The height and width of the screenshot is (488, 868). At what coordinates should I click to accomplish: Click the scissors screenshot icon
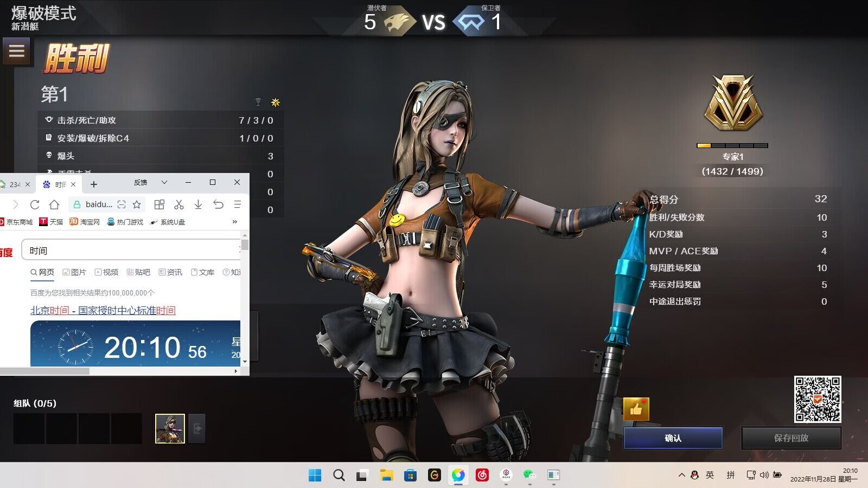point(179,204)
